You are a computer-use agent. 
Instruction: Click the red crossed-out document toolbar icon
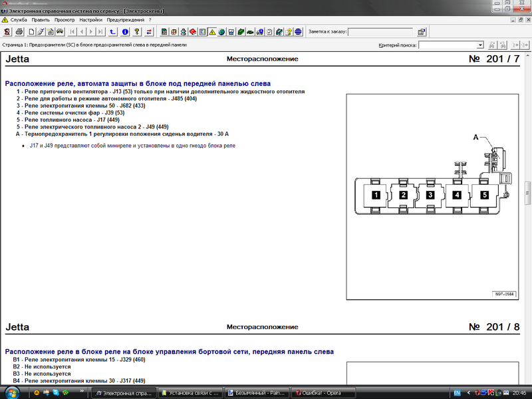(x=7, y=32)
